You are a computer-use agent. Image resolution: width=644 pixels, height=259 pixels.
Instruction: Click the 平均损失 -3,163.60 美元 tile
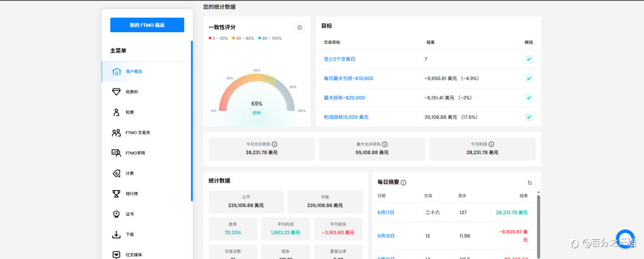tap(338, 229)
